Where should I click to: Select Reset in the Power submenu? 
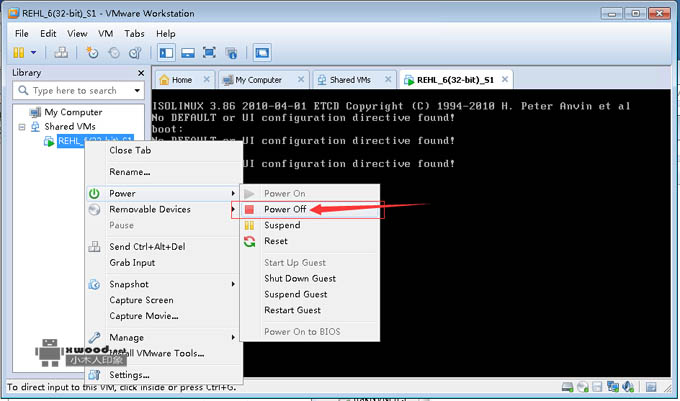click(310, 241)
